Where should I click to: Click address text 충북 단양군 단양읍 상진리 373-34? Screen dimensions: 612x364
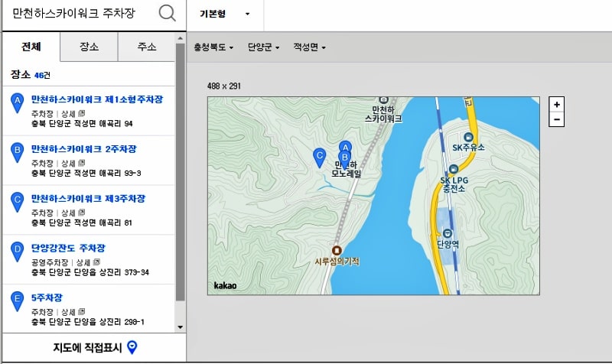pos(90,272)
